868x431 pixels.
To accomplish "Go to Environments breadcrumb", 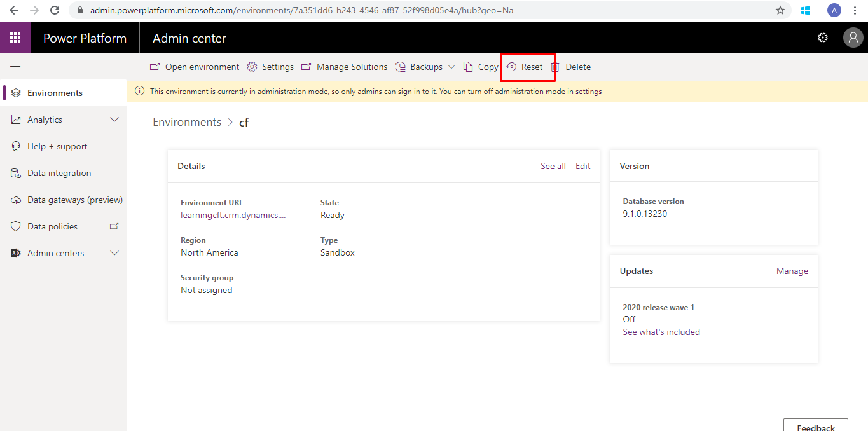I will [x=187, y=122].
